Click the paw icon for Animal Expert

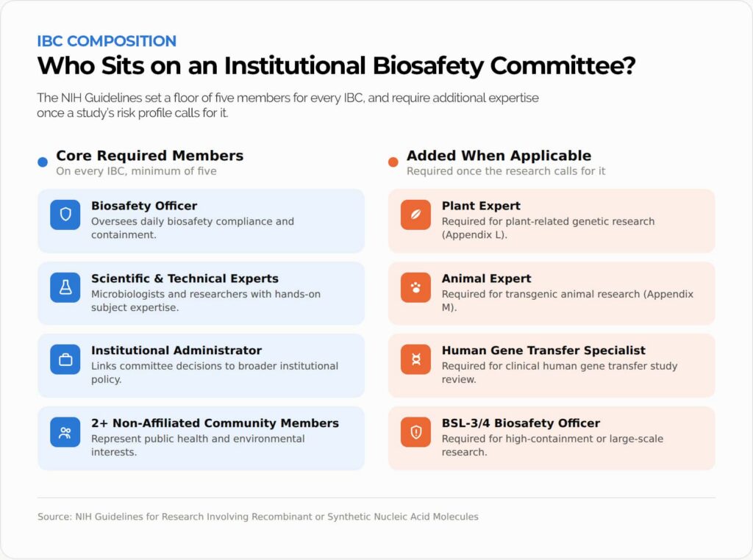[416, 287]
